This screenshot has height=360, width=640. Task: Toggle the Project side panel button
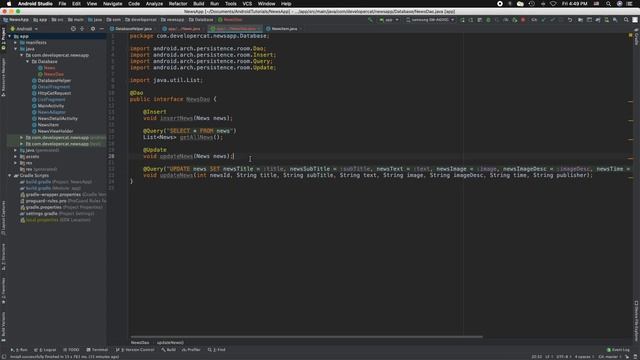[3, 39]
